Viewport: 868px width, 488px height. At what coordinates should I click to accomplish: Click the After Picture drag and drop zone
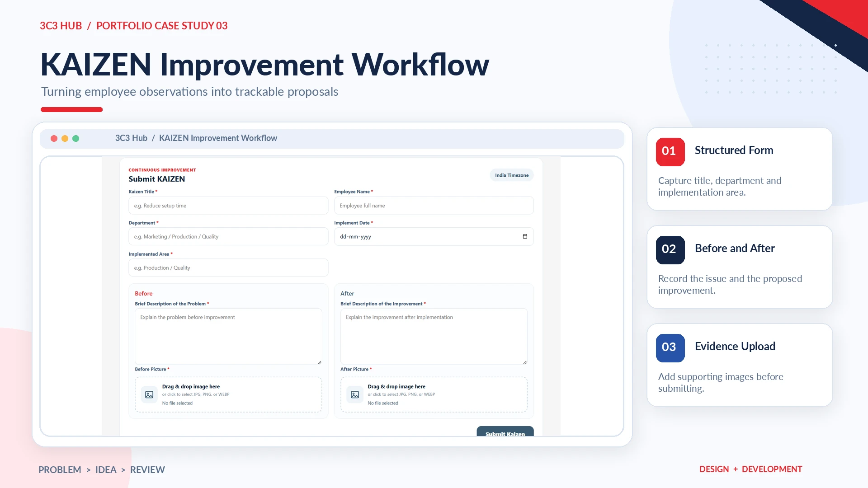pyautogui.click(x=434, y=394)
